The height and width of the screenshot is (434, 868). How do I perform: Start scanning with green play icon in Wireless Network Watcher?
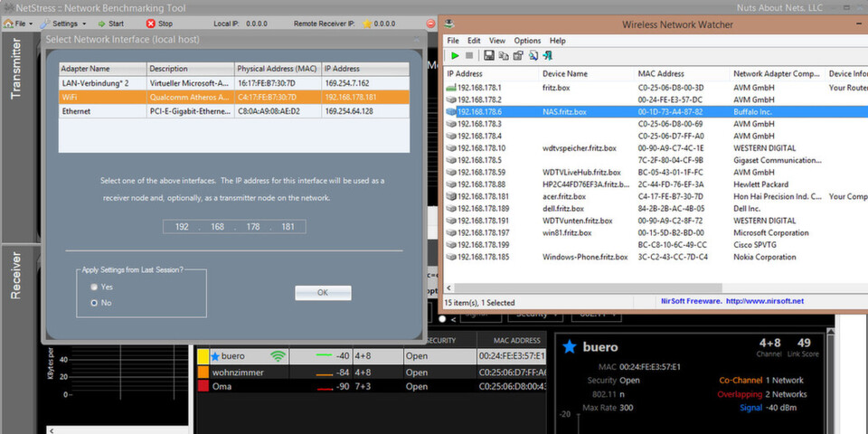pos(455,55)
